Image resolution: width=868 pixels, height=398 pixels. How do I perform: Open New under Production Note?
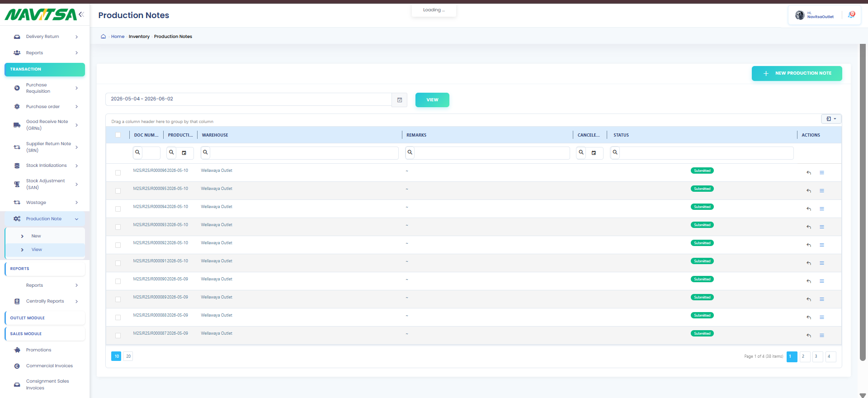pyautogui.click(x=45, y=236)
